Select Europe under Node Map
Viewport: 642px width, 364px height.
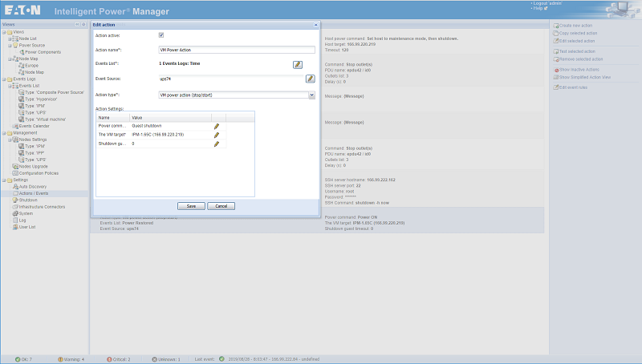pos(31,66)
